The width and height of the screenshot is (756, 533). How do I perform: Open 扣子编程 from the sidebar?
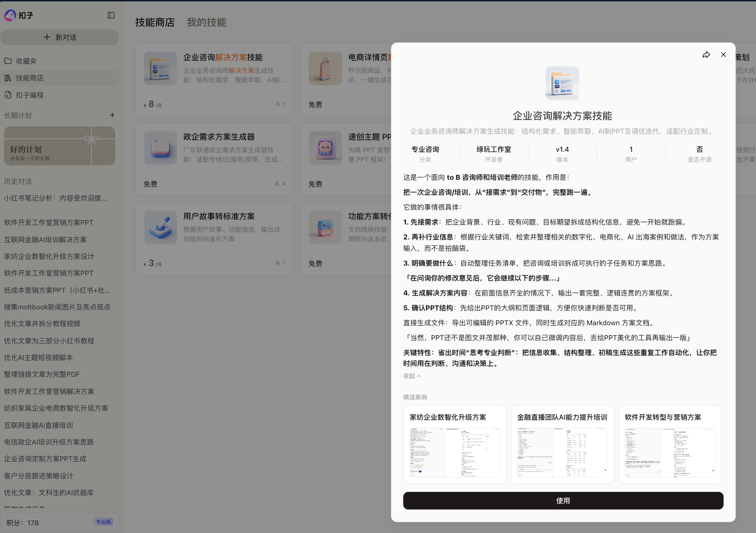(30, 95)
